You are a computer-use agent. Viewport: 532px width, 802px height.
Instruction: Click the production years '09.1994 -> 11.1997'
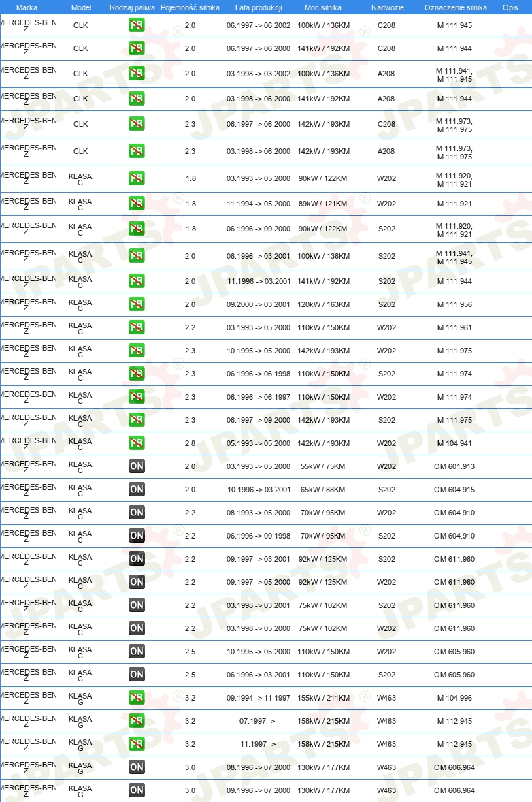(x=259, y=698)
